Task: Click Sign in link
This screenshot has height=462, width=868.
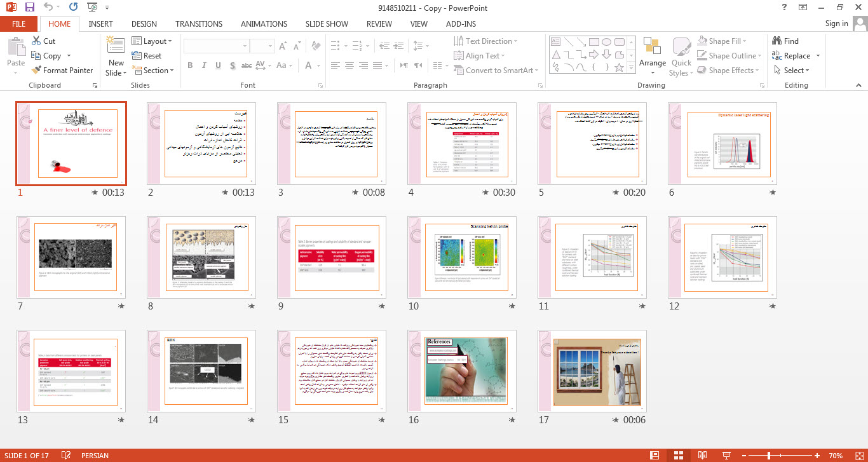Action: pyautogui.click(x=836, y=24)
